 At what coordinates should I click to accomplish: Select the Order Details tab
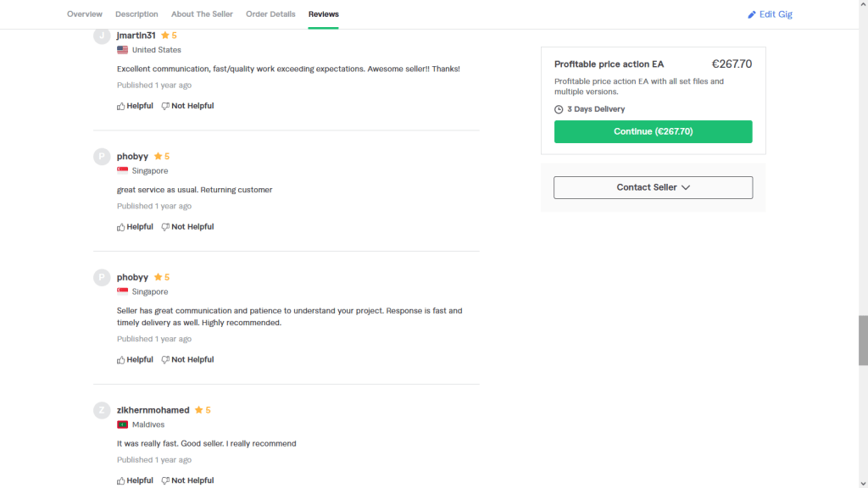[270, 14]
